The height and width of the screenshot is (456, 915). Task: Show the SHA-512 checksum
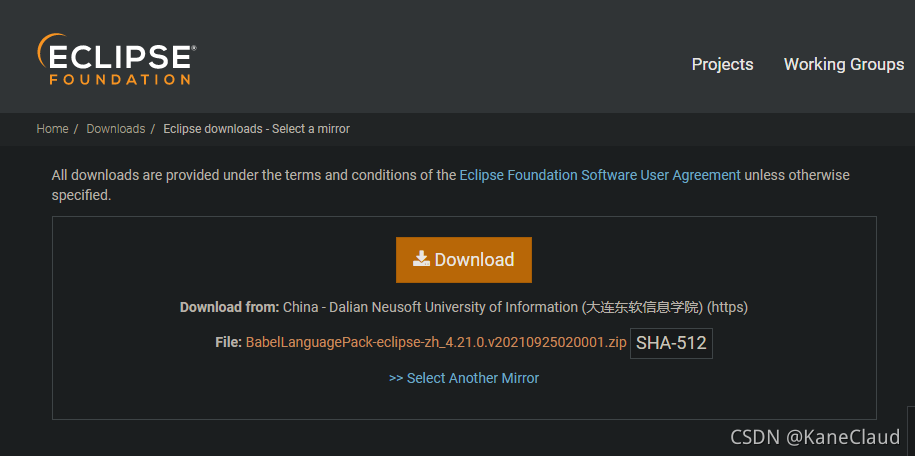pos(671,343)
